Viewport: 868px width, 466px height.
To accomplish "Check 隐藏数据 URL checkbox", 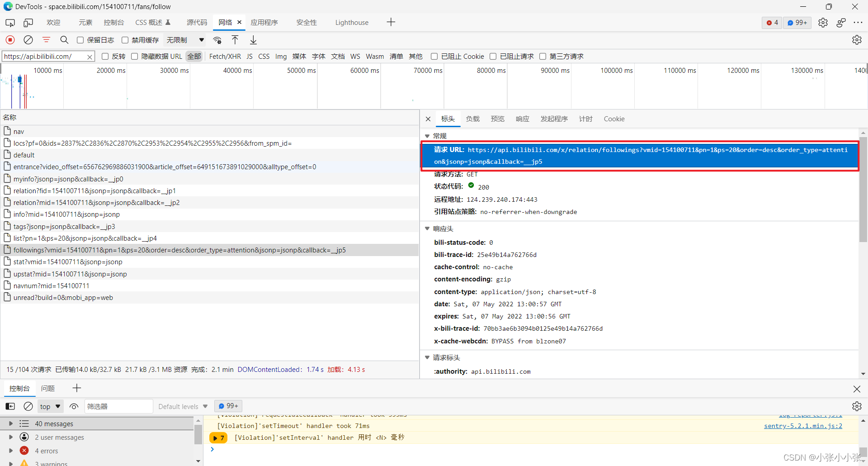I will (135, 56).
